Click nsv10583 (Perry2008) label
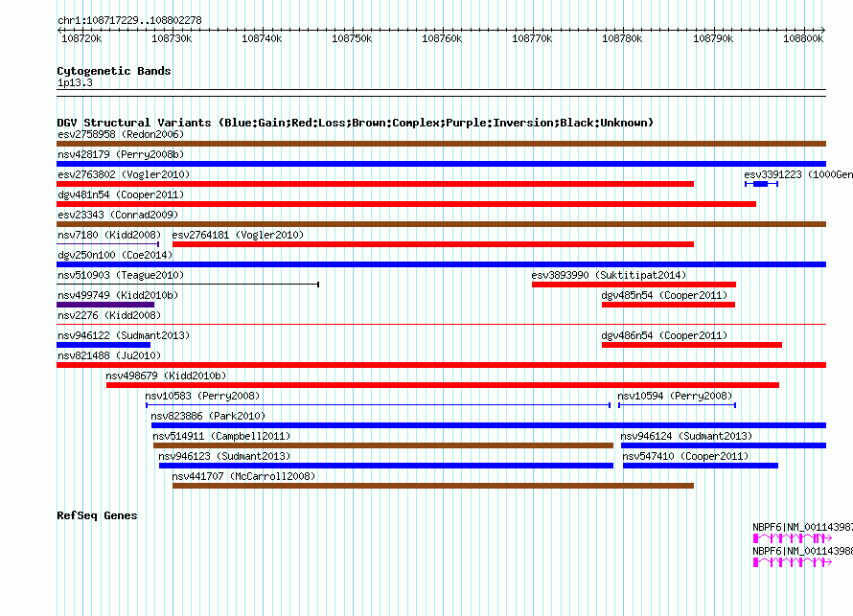 pos(202,396)
